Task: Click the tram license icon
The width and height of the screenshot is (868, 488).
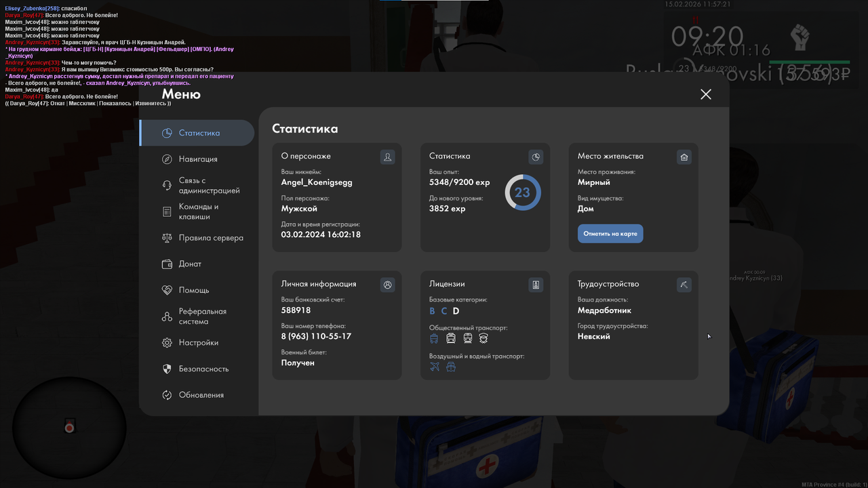Action: pyautogui.click(x=451, y=338)
